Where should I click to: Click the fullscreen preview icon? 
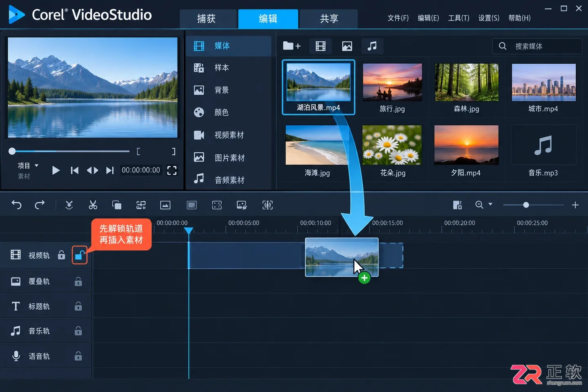click(x=172, y=170)
